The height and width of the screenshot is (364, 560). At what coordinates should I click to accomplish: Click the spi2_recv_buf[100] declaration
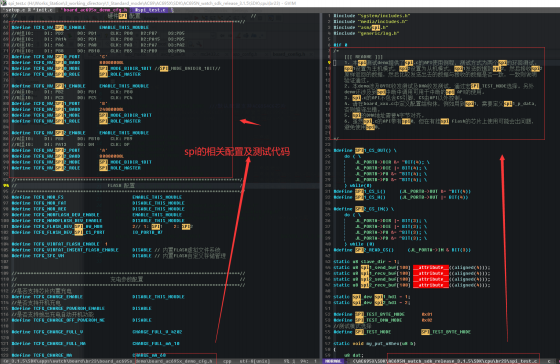click(x=411, y=285)
